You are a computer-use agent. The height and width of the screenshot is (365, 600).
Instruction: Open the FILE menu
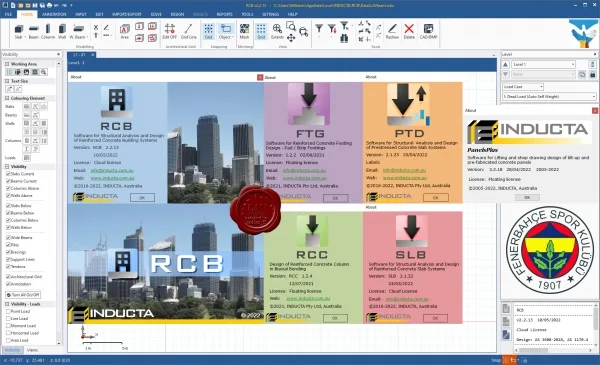click(8, 14)
